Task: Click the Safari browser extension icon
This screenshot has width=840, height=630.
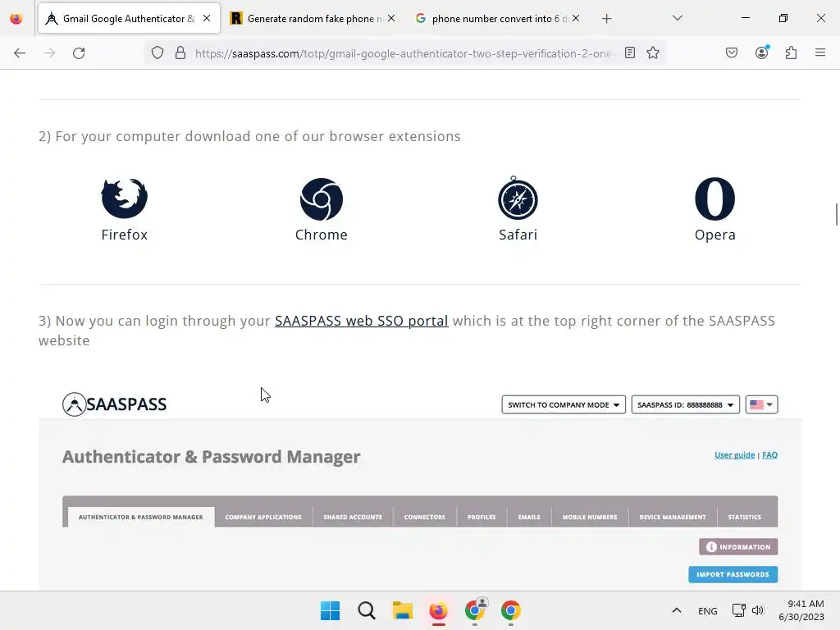Action: pos(518,198)
